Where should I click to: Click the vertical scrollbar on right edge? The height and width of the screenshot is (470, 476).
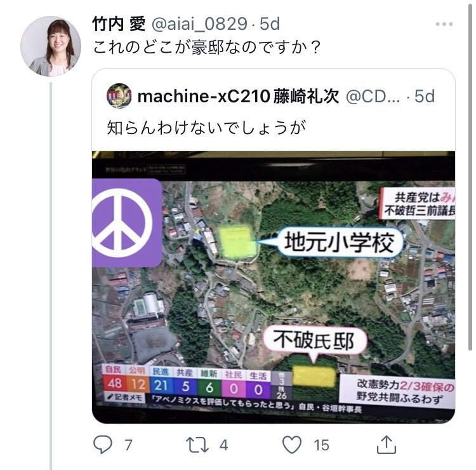(x=470, y=175)
